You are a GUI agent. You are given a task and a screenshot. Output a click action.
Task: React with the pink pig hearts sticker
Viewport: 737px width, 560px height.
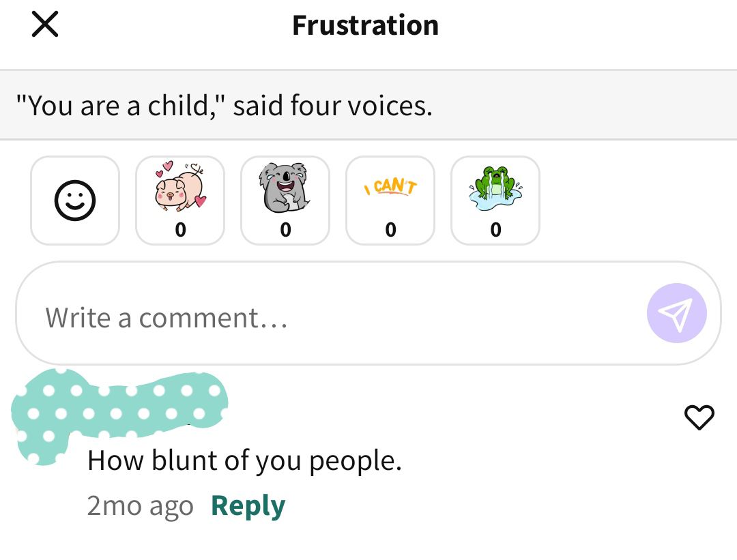[x=180, y=201]
